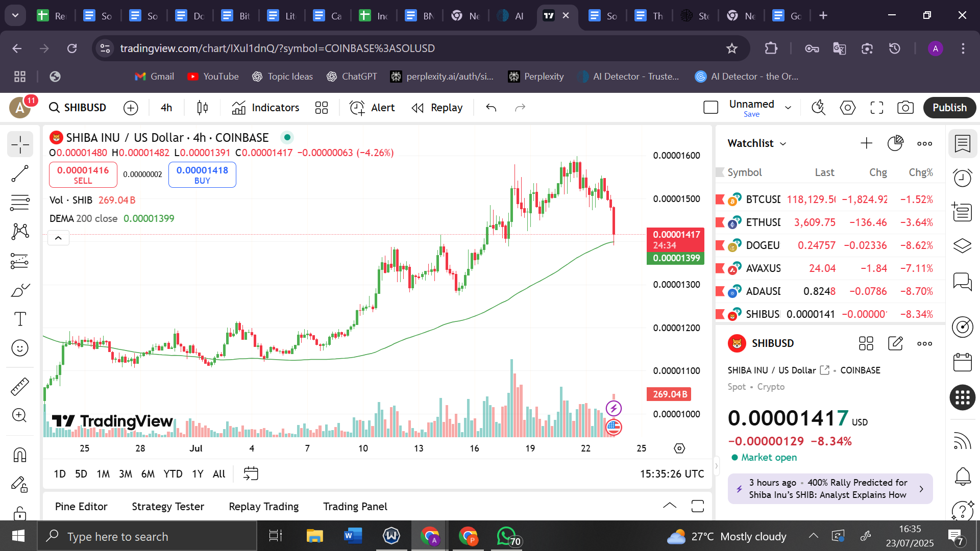The height and width of the screenshot is (551, 980).
Task: Select the YTD time range
Action: click(173, 474)
